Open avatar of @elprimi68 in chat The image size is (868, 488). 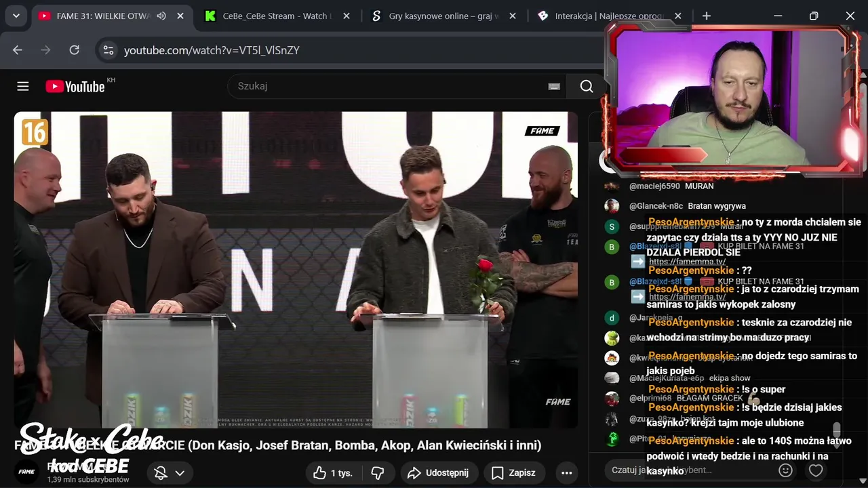[612, 399]
